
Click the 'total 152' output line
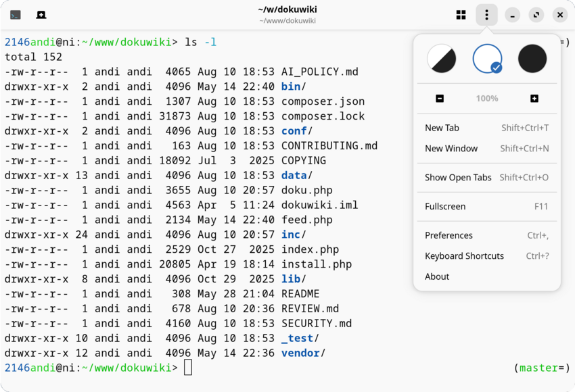pyautogui.click(x=33, y=57)
